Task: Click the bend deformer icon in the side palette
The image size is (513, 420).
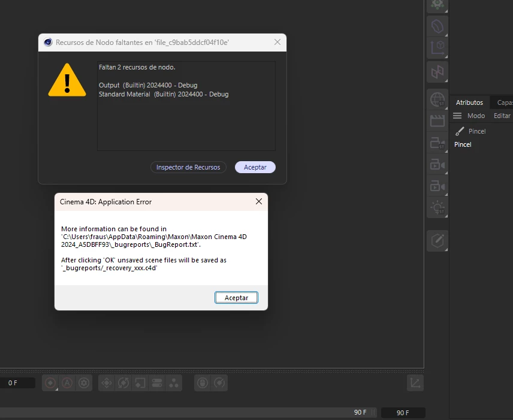Action: click(x=437, y=26)
